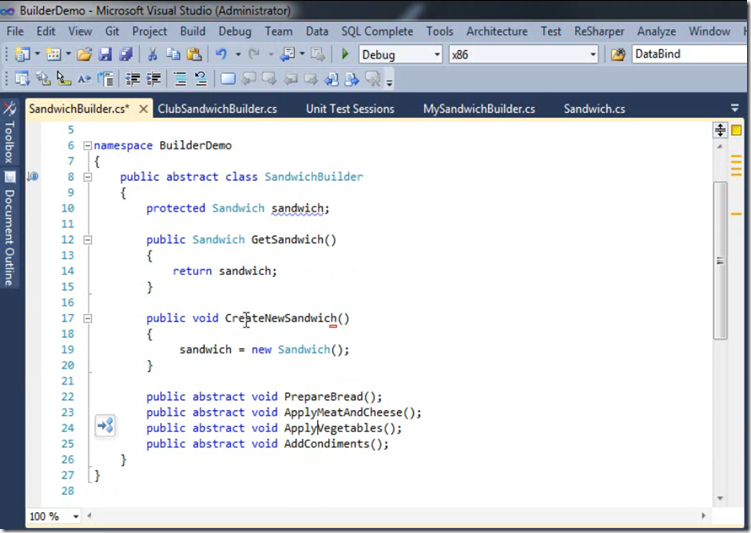Open the File menu

[x=15, y=31]
